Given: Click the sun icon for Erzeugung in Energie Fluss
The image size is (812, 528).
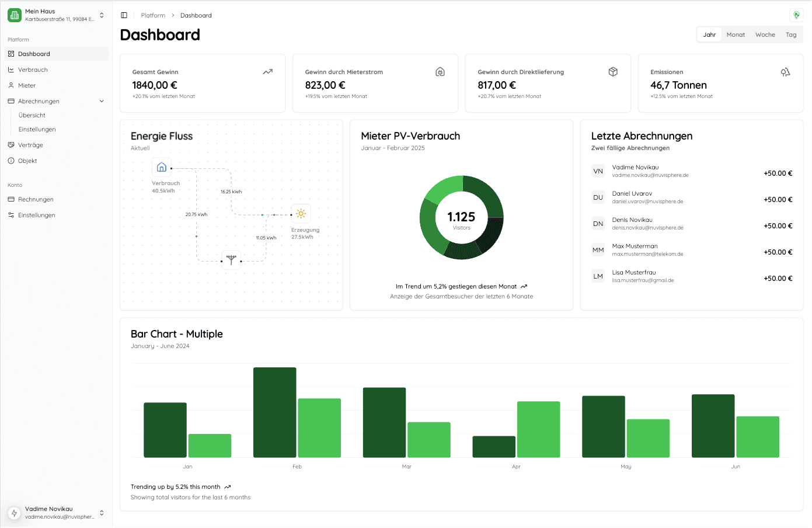Looking at the screenshot, I should coord(301,213).
